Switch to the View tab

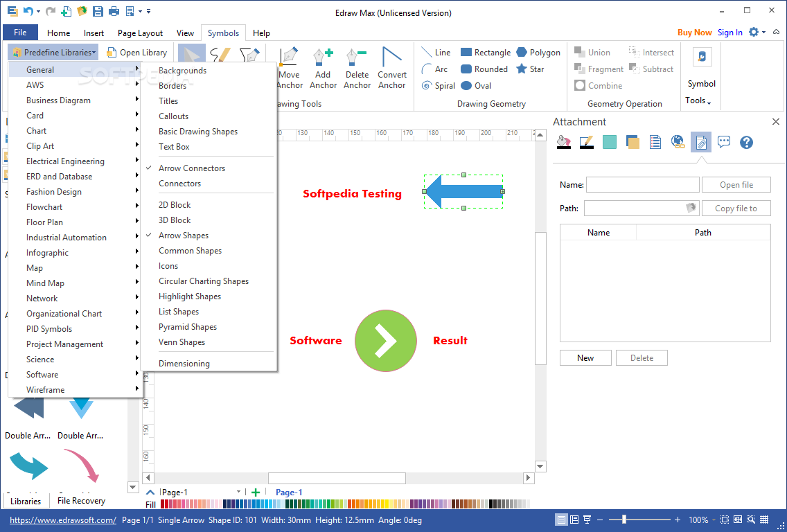point(185,33)
